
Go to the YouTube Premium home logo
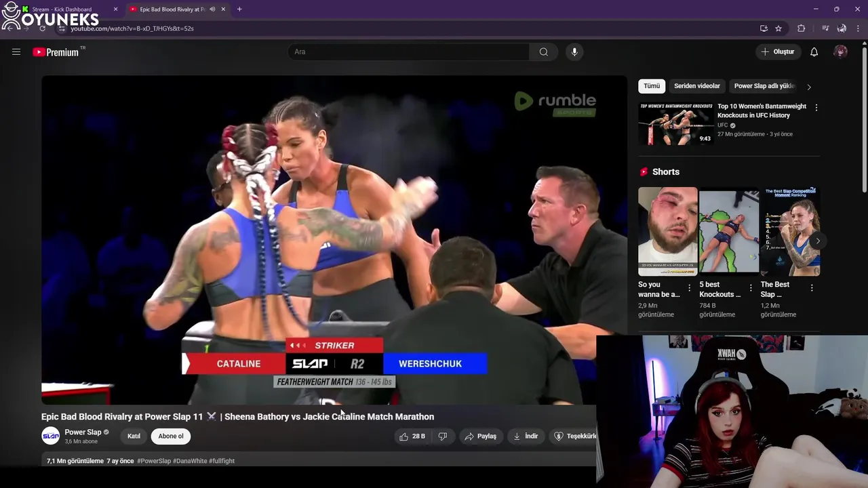coord(56,52)
